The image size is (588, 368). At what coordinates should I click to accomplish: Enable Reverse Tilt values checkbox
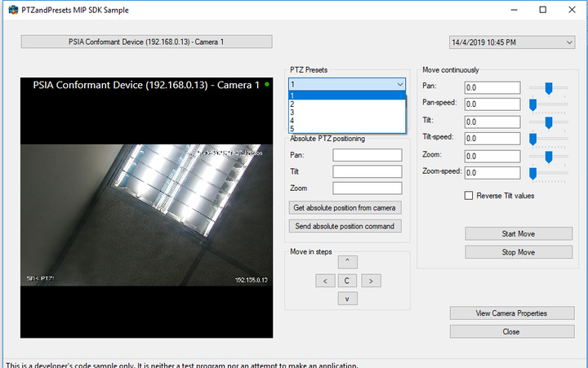click(x=469, y=195)
